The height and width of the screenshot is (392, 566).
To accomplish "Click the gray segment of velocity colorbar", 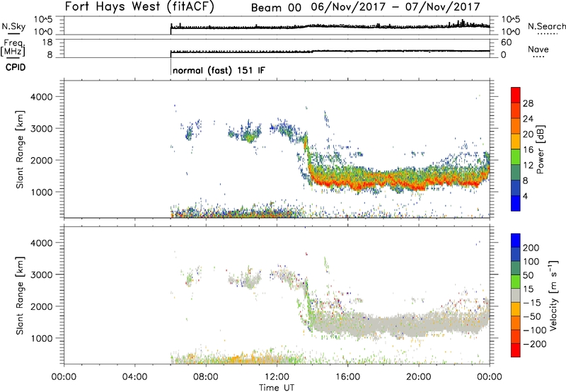I will [x=516, y=296].
